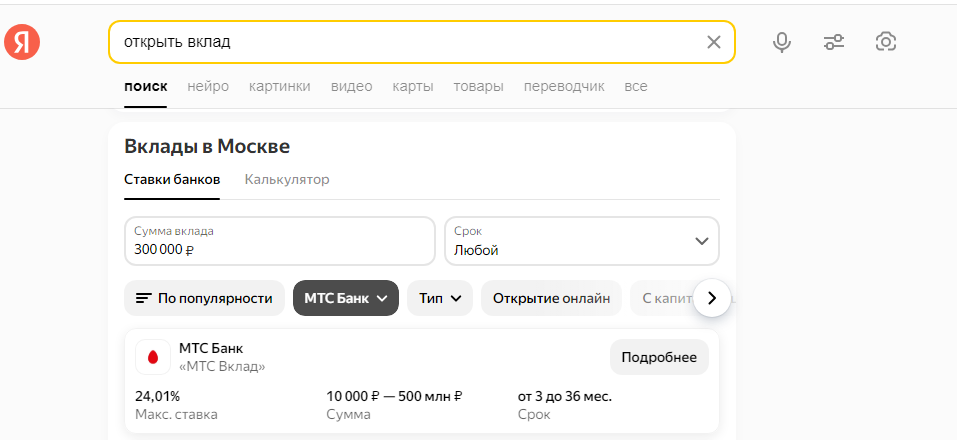Click the '«МТС Вклад»' deposit name
957x440 pixels.
coord(222,367)
